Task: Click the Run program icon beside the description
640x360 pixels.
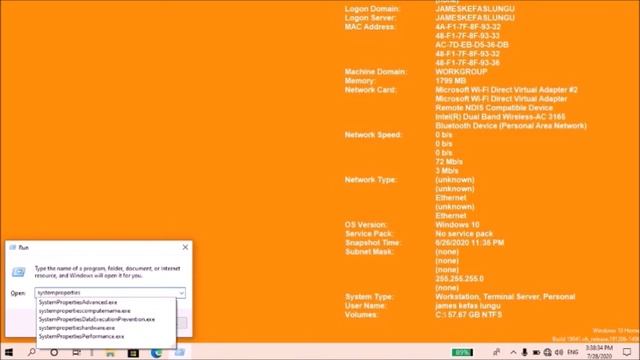Action: click(x=18, y=272)
